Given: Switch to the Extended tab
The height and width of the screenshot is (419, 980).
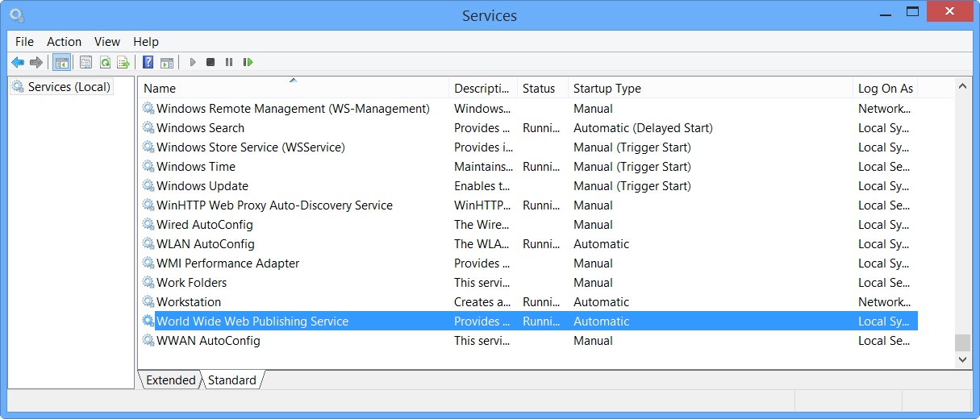Looking at the screenshot, I should (170, 380).
